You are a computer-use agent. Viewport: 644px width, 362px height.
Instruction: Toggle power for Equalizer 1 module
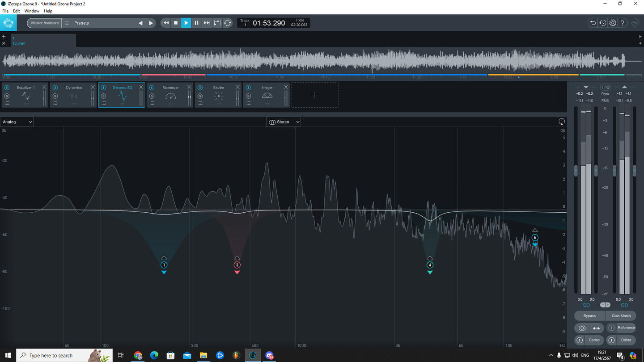pyautogui.click(x=7, y=88)
